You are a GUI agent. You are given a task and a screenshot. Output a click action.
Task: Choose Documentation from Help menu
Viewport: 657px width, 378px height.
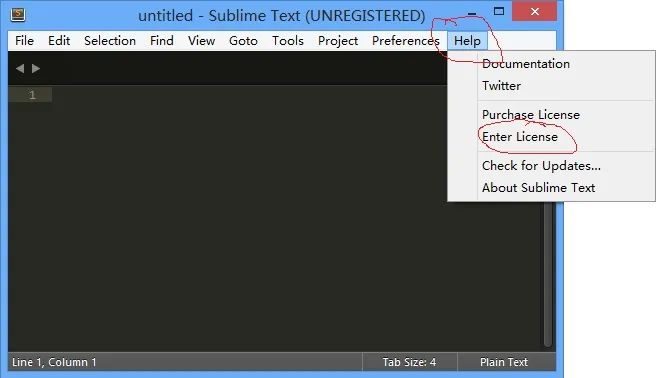point(551,64)
